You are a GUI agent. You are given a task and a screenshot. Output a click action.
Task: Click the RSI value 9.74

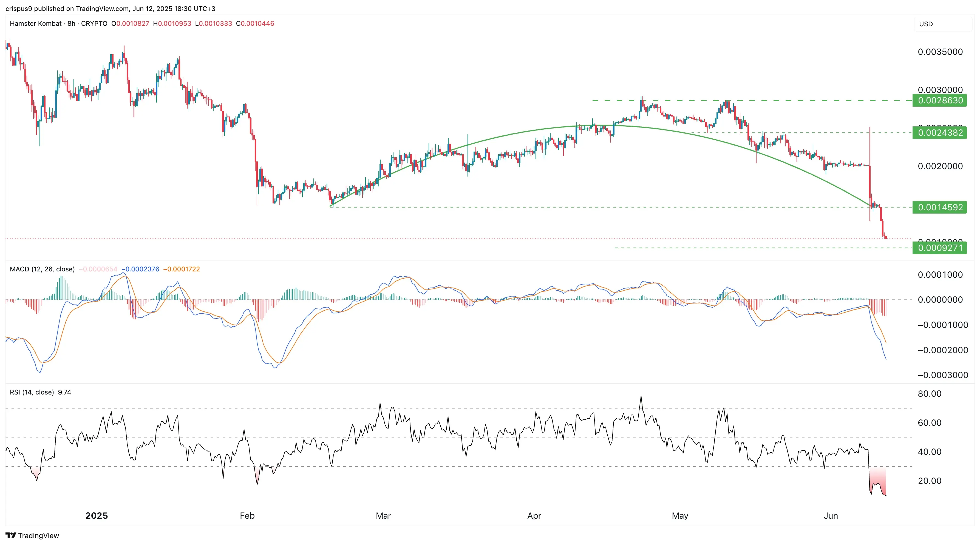pos(65,392)
